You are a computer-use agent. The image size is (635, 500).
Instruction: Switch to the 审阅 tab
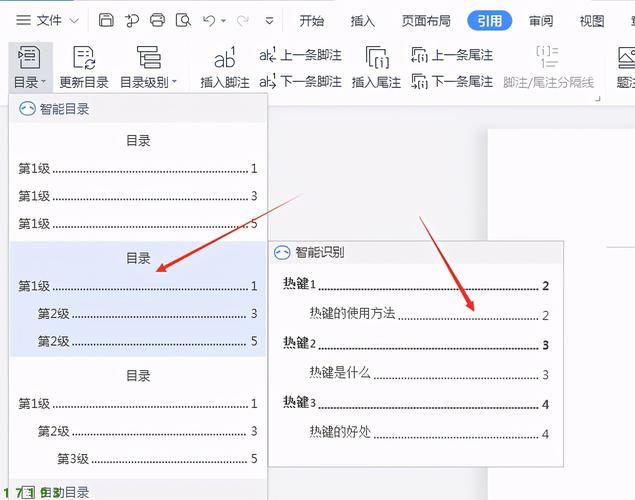tap(541, 21)
